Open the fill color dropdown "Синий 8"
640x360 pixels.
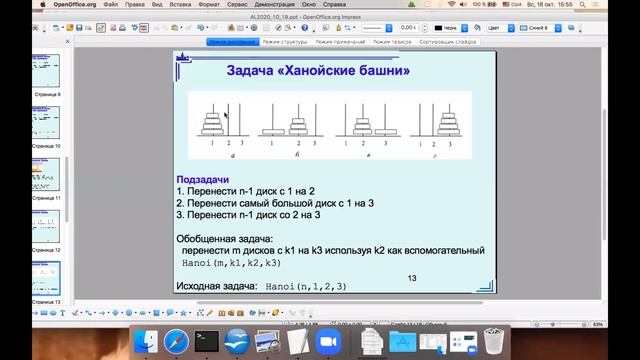pos(558,28)
